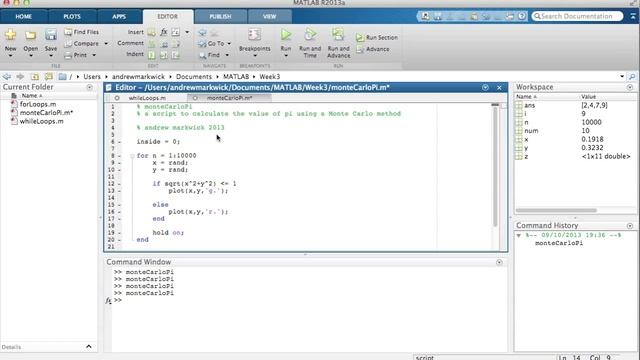Click the Help question mark icon

click(x=522, y=16)
